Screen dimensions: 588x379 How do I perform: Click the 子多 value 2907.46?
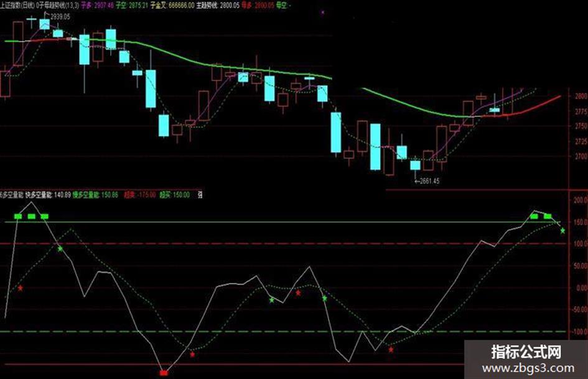104,6
